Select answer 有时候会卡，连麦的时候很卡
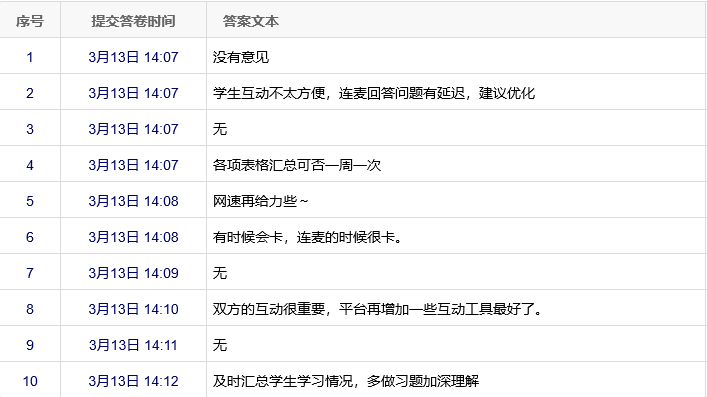Screen dimensions: 707x397 (x=308, y=237)
